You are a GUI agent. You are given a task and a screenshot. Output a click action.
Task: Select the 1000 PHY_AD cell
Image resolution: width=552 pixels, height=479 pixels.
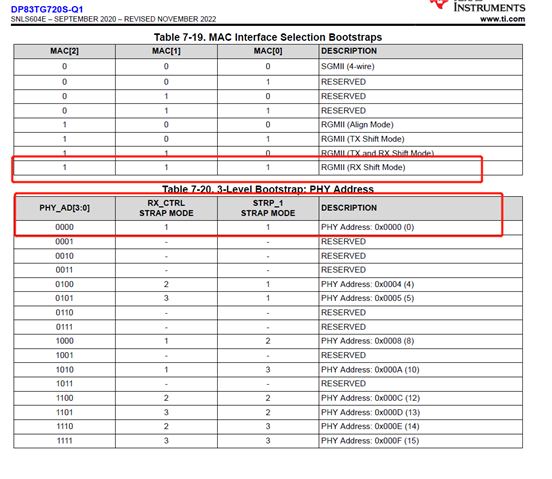pos(64,341)
